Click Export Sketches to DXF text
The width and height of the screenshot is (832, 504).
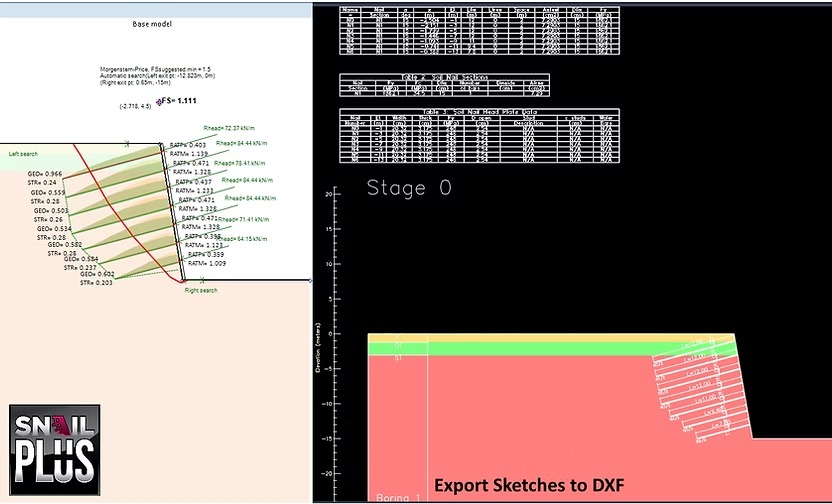tap(529, 485)
